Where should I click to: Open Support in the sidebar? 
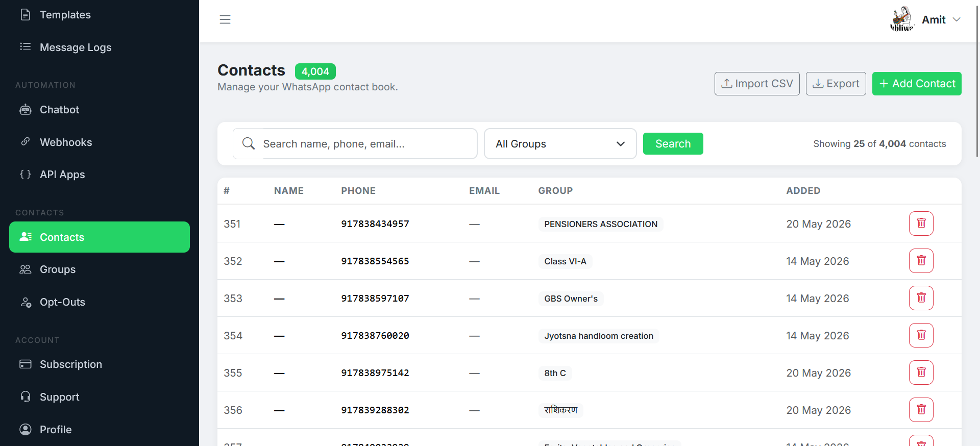click(100, 397)
